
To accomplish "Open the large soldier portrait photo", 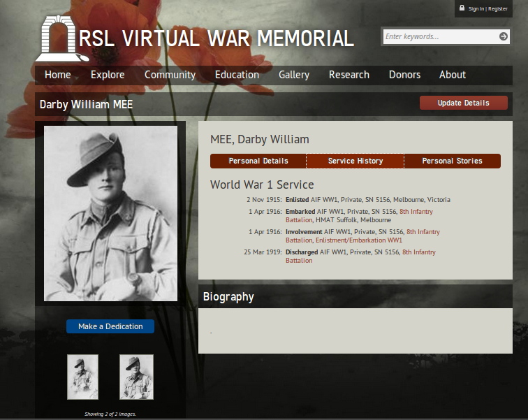I will 110,213.
